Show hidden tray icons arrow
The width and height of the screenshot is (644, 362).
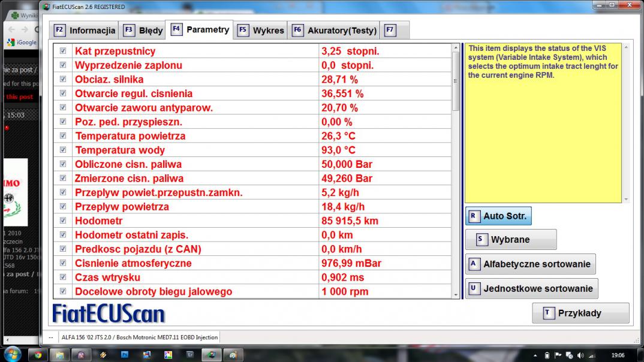(x=535, y=355)
